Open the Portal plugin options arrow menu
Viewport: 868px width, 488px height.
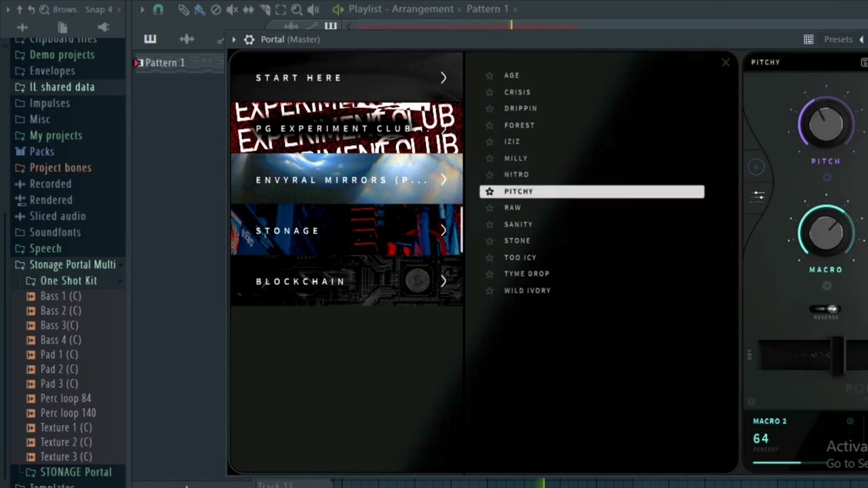(234, 39)
